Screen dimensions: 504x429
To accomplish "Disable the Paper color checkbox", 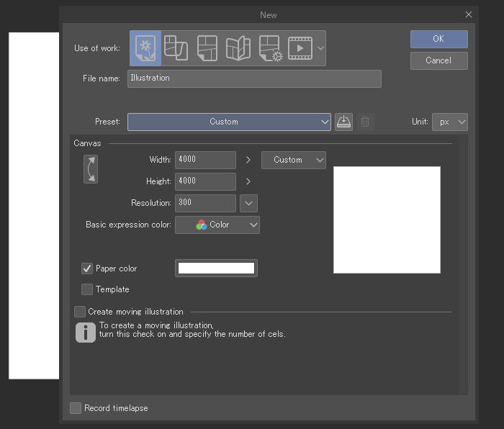I will coord(87,268).
